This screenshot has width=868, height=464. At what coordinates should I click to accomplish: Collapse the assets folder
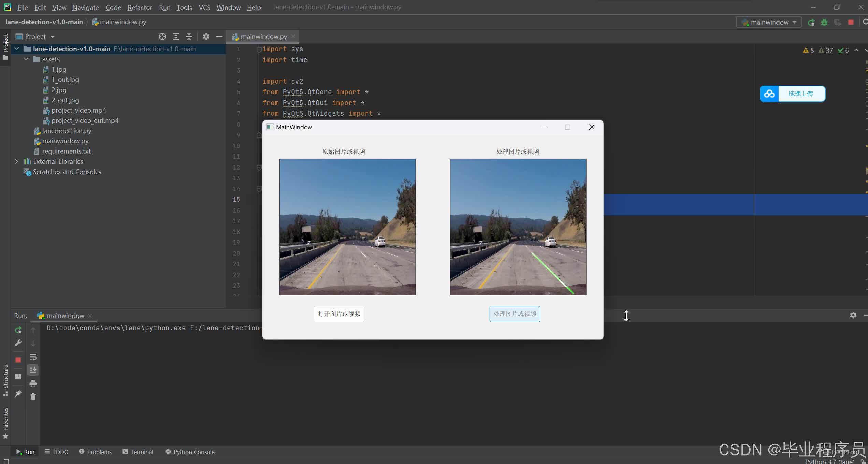point(26,59)
